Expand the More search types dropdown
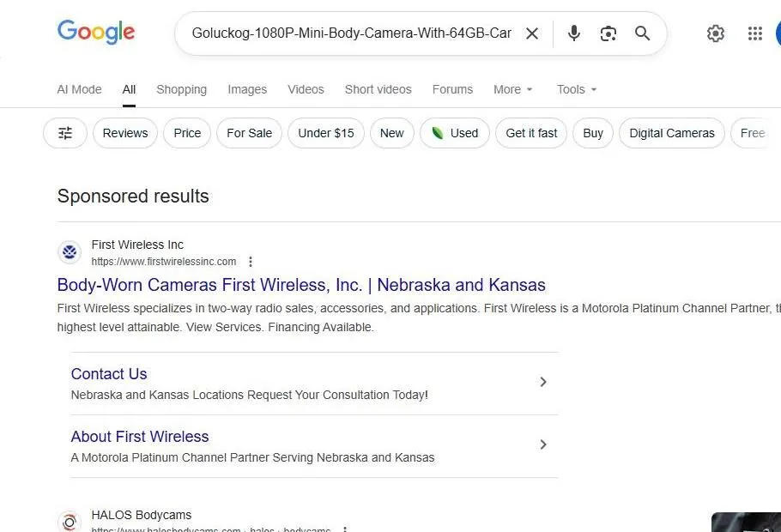 (x=512, y=89)
